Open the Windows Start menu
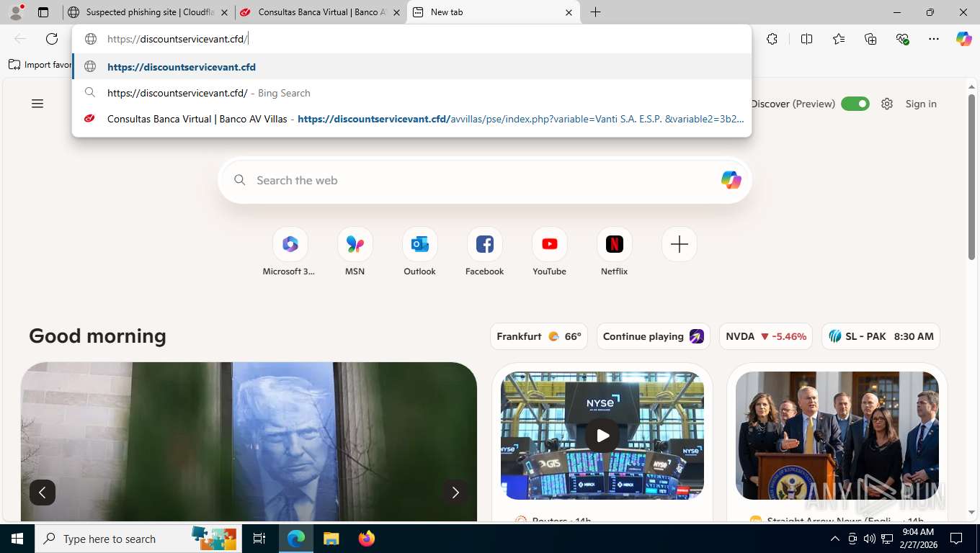980x553 pixels. point(17,539)
